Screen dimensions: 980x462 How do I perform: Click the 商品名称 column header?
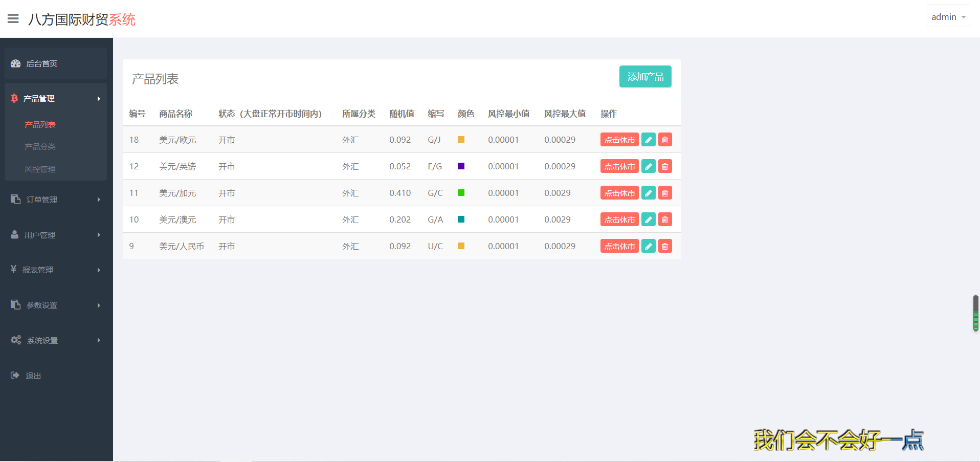click(x=175, y=114)
